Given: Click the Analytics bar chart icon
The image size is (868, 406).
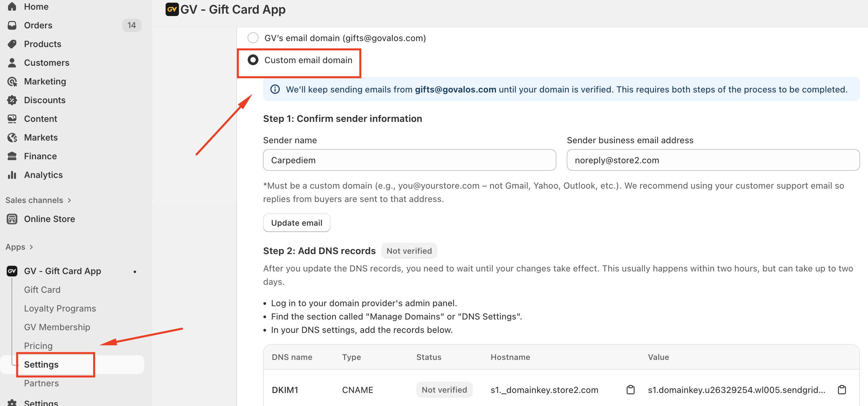Looking at the screenshot, I should coord(12,175).
